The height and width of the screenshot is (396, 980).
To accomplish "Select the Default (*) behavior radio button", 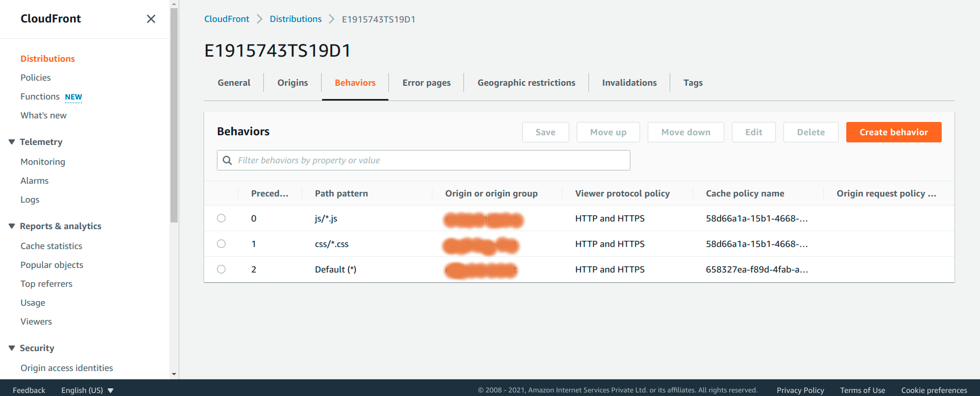I will click(x=221, y=269).
